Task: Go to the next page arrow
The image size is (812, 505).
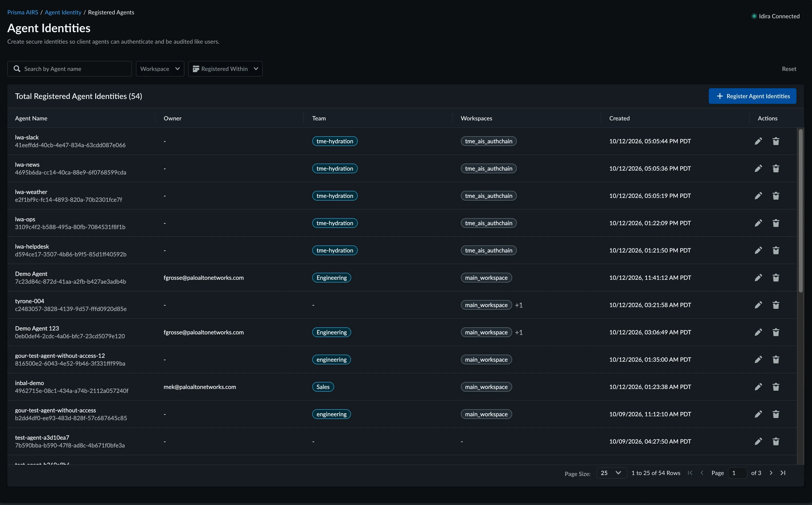Action: (x=771, y=473)
